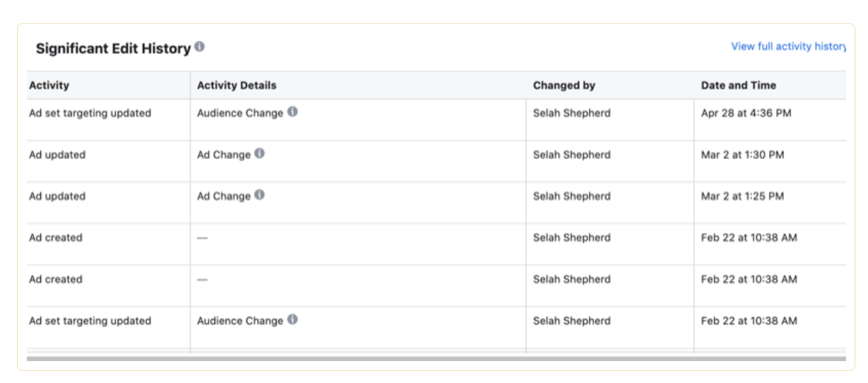The width and height of the screenshot is (868, 383).
Task: Click the Activity Details column header
Action: click(237, 86)
